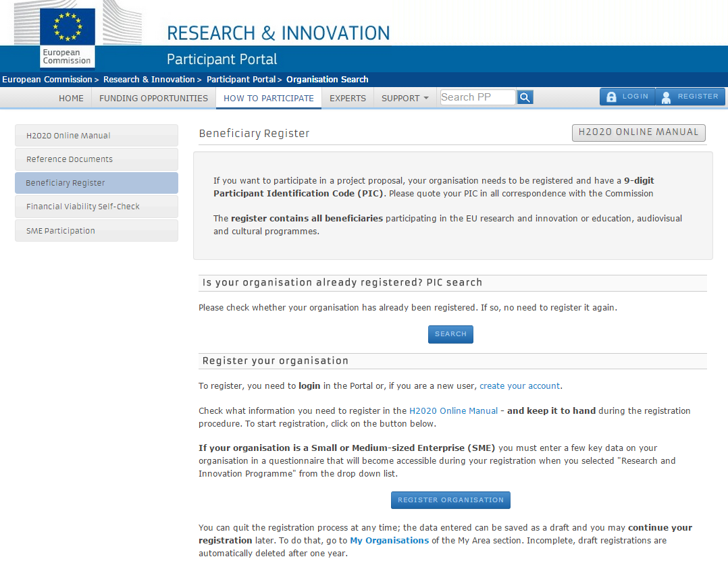Select Beneficiary Register in sidebar
The image size is (728, 561).
pos(97,183)
